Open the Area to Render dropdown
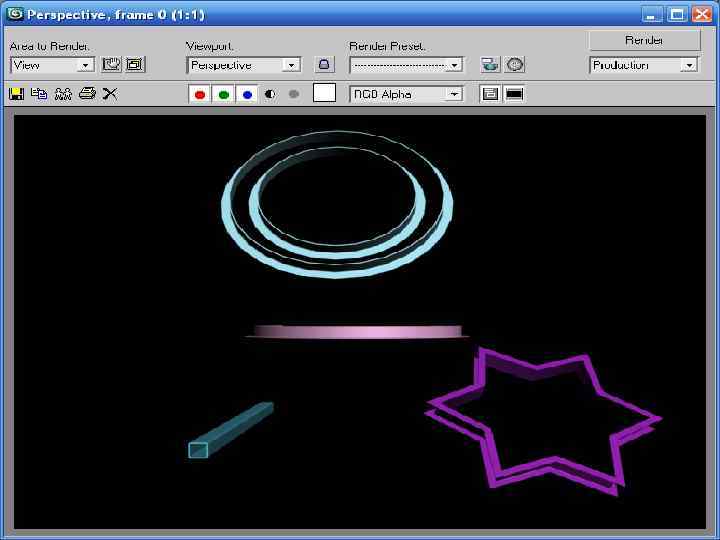This screenshot has width=720, height=540. click(52, 65)
